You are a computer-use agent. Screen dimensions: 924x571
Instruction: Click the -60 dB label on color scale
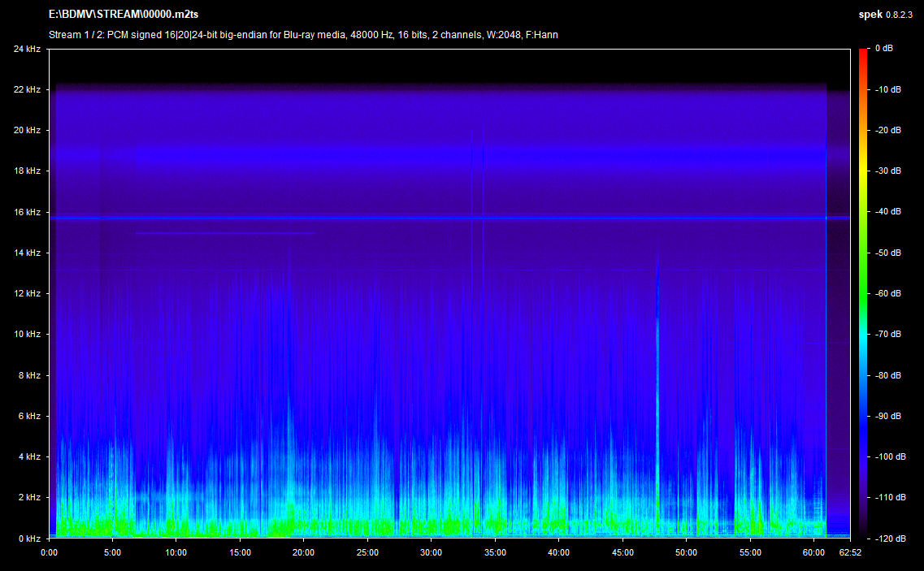(x=887, y=293)
